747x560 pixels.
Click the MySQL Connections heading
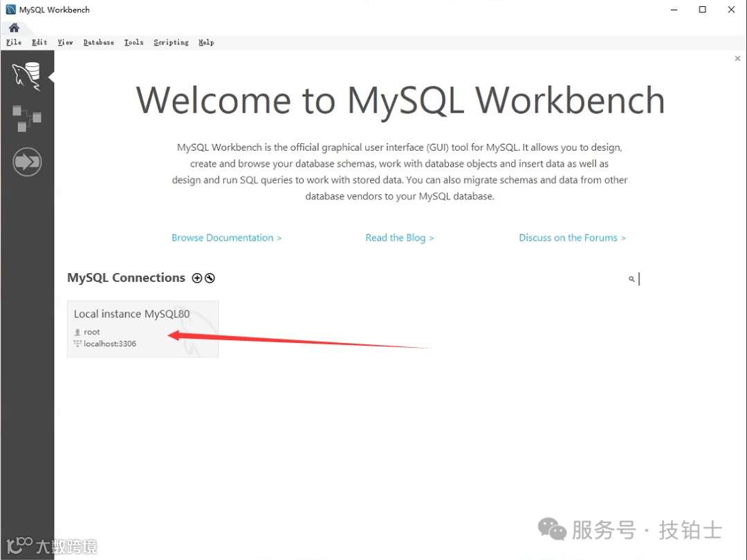tap(127, 278)
